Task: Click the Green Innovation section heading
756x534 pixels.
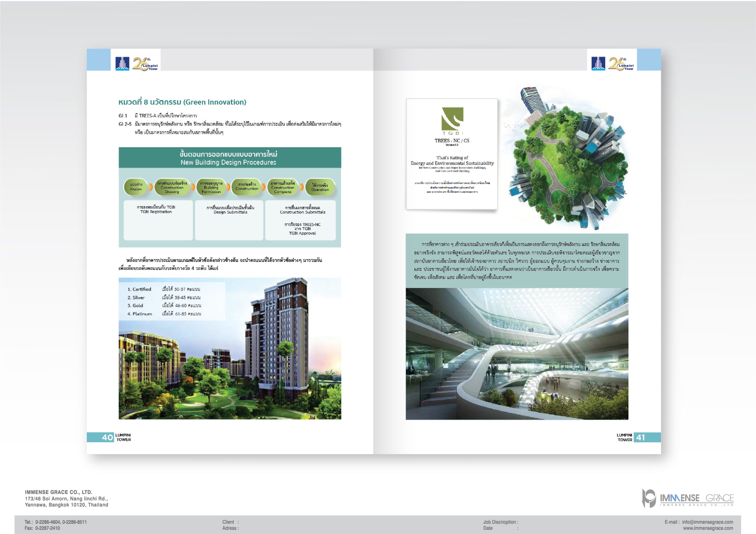Action: (182, 102)
